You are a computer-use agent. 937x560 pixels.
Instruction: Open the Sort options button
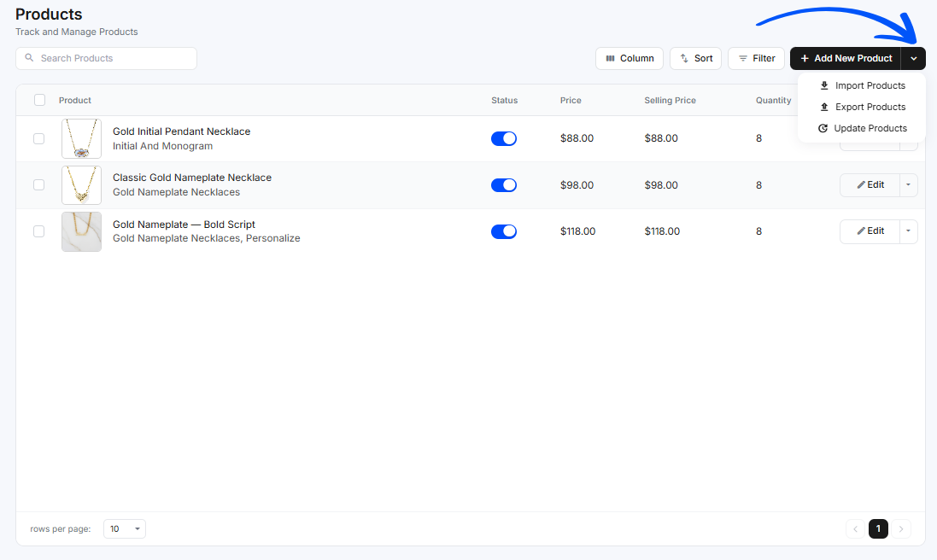coord(695,59)
